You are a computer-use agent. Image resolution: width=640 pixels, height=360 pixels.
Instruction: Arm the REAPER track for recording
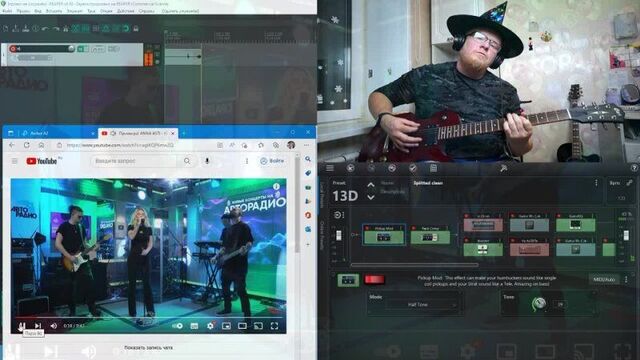13,49
